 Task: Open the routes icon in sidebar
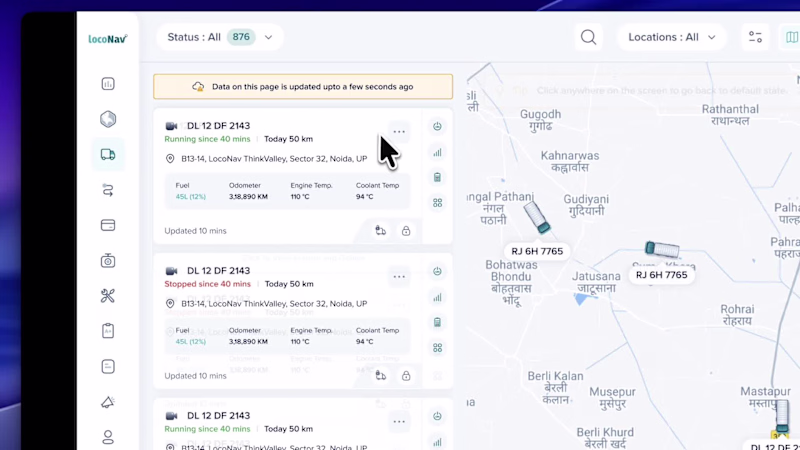(108, 190)
